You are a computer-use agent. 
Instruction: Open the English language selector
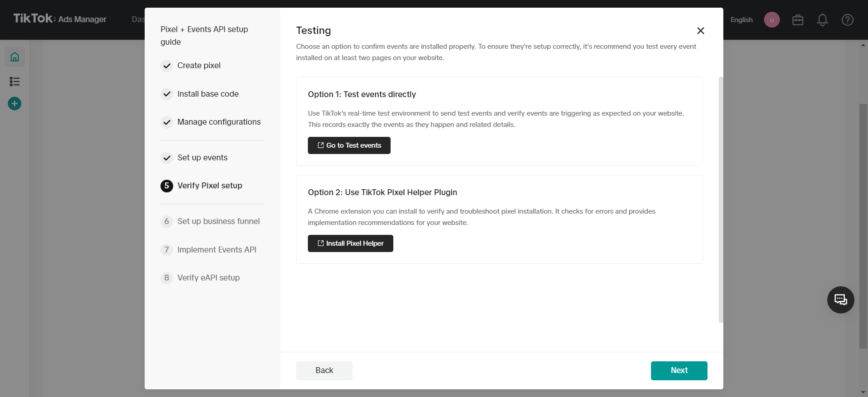pos(741,20)
